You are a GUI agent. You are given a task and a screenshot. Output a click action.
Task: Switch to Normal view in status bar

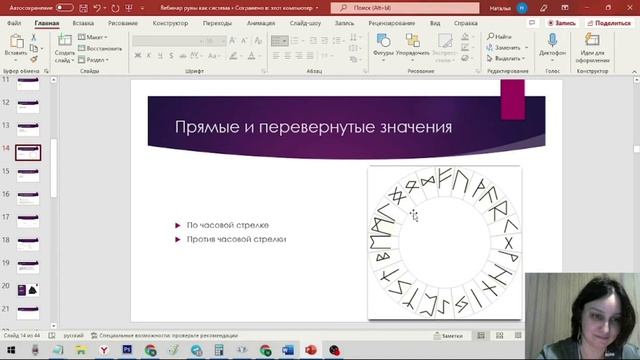point(481,336)
